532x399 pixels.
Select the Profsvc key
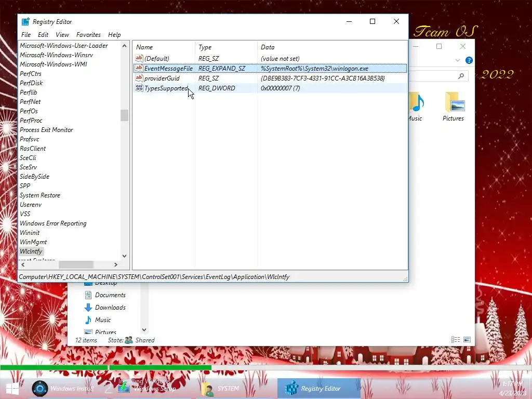(30, 139)
